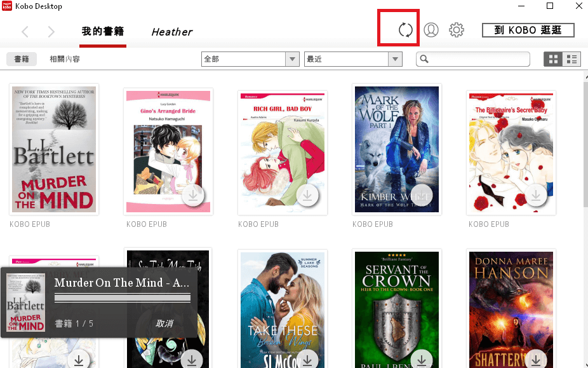Download The Billionaire's Secret Baby
Viewport: 588px width, 368px height.
pos(536,195)
